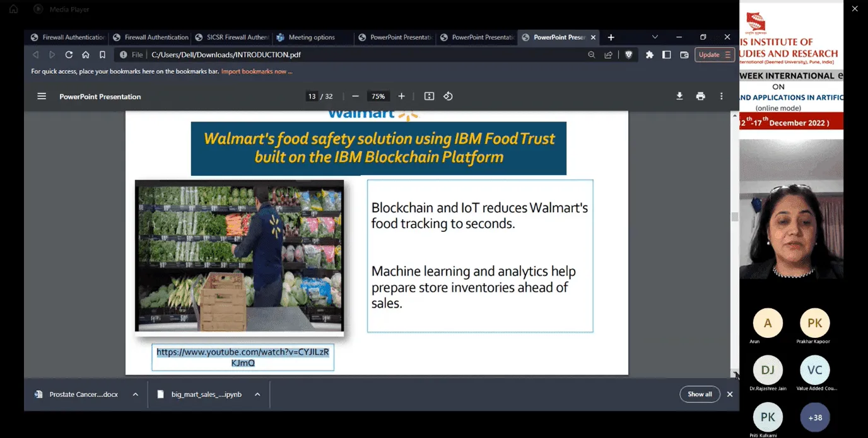This screenshot has height=438, width=868.
Task: Open a new browser tab
Action: (611, 37)
